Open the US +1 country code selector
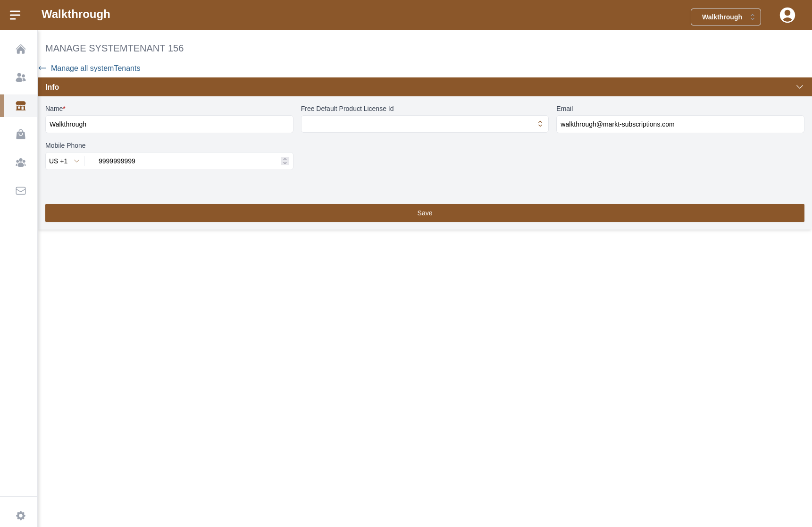This screenshot has height=527, width=812. [64, 161]
